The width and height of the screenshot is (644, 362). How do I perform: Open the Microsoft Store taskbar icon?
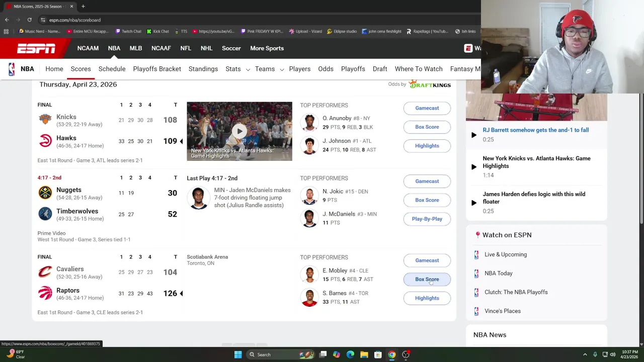pyautogui.click(x=378, y=354)
